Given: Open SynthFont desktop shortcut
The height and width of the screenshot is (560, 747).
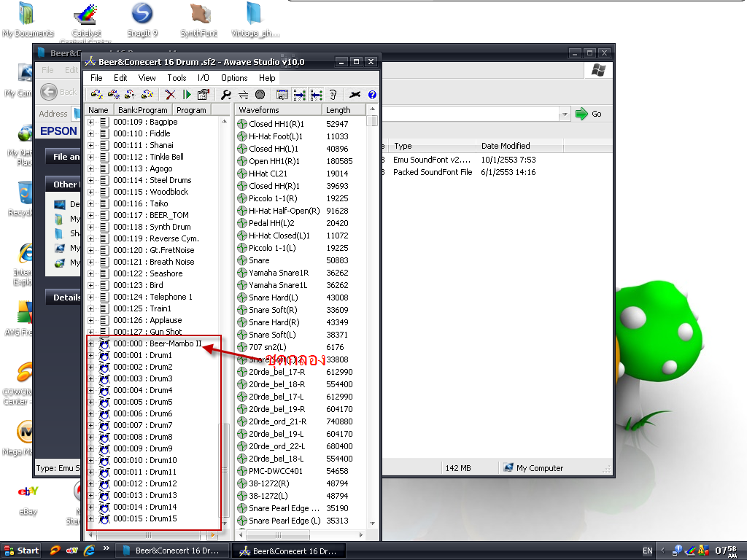Looking at the screenshot, I should click(x=198, y=19).
